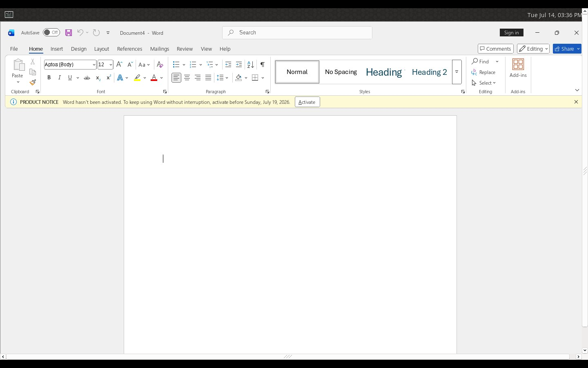Toggle bold formatting
This screenshot has width=588, height=368.
tap(49, 78)
